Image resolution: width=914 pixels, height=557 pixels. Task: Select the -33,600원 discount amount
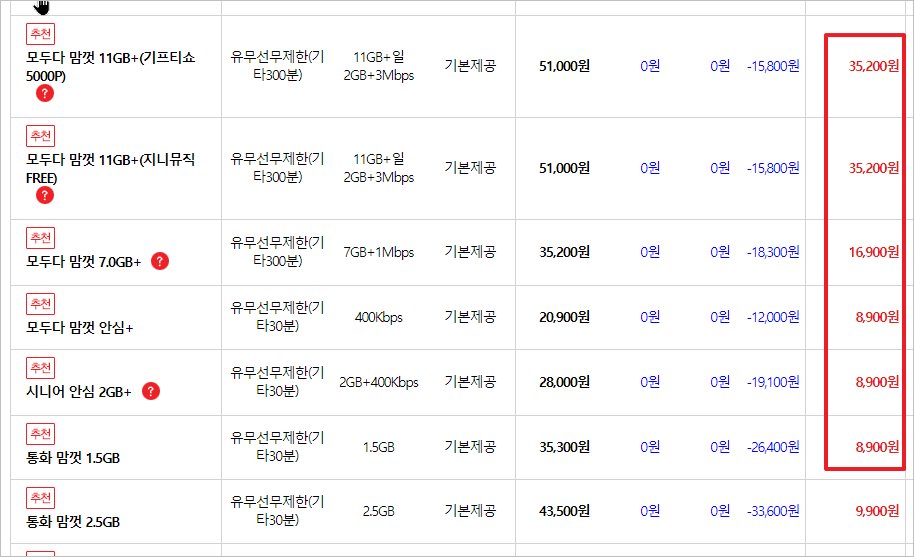(x=773, y=512)
